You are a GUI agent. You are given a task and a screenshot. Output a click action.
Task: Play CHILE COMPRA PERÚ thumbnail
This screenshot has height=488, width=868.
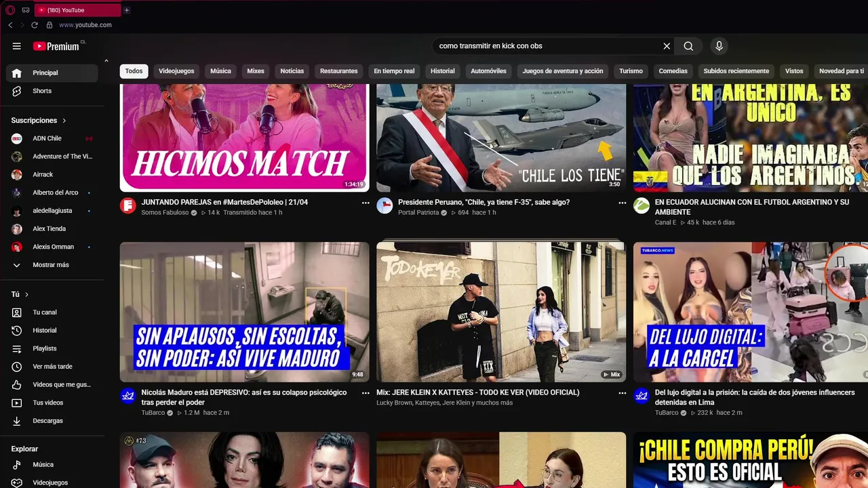tap(751, 460)
